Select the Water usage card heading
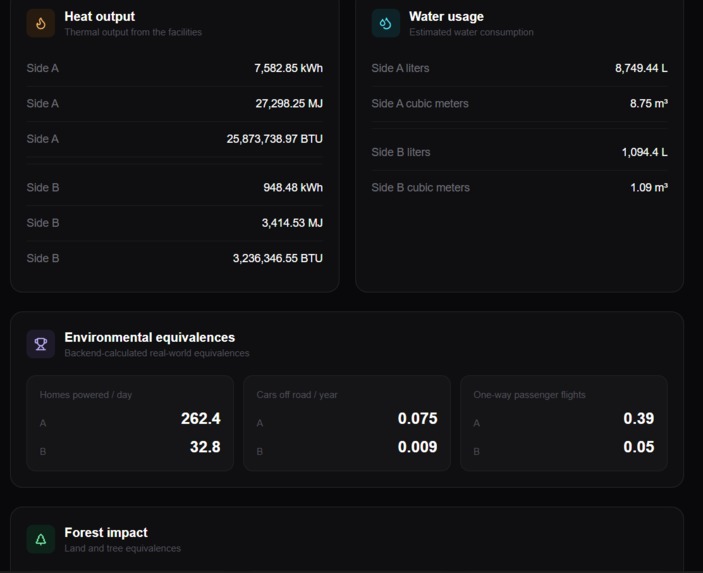 click(x=446, y=17)
